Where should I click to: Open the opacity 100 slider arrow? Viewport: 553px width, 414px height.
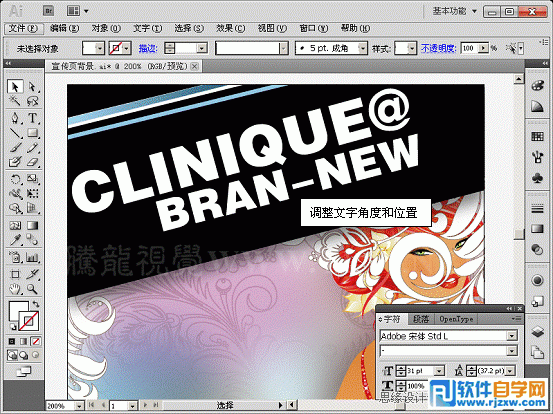point(485,48)
